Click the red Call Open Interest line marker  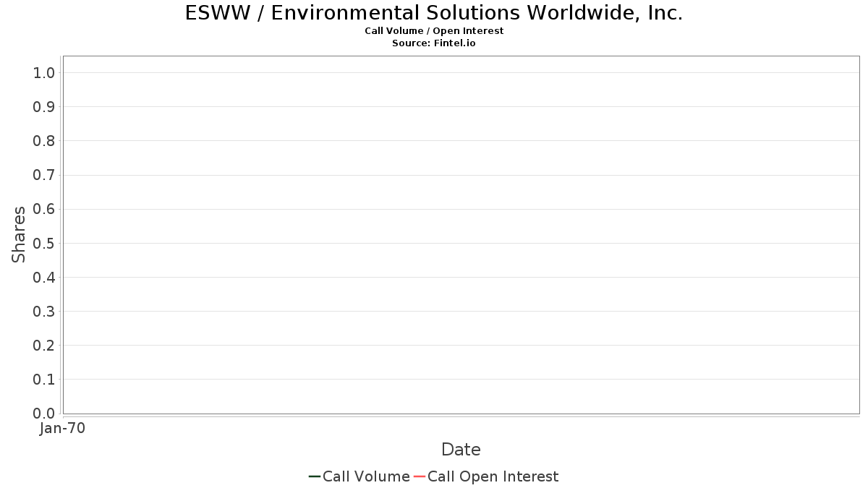420,476
